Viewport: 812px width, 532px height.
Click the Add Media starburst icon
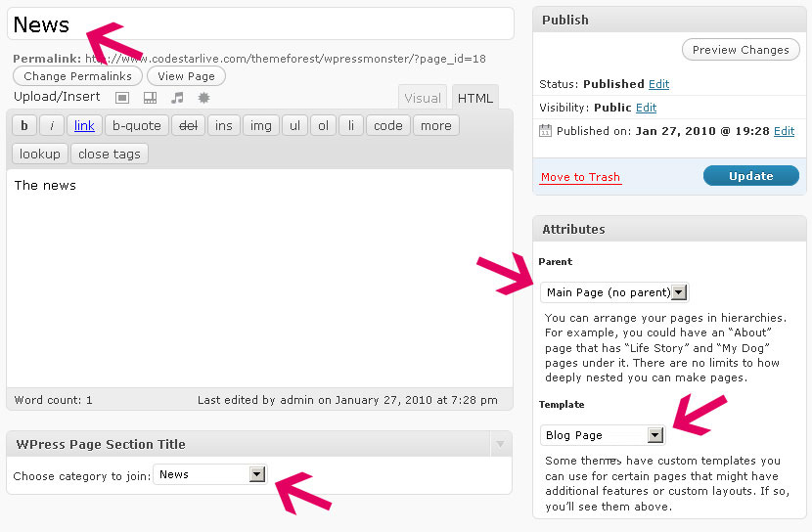tap(203, 98)
